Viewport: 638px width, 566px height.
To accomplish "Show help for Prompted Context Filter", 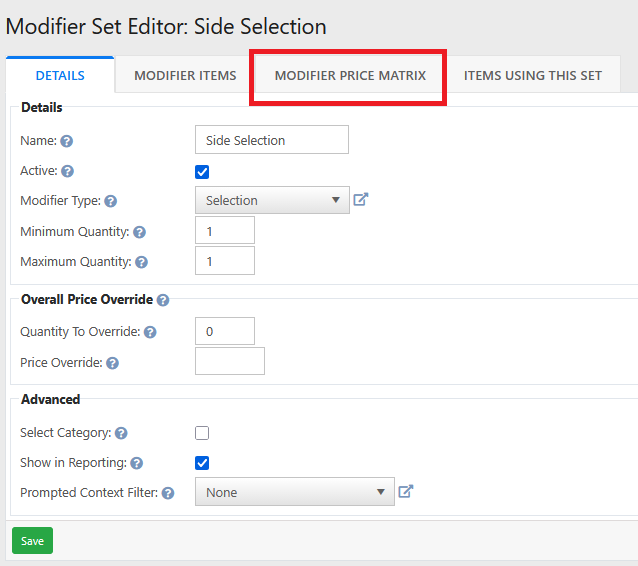I will (168, 493).
